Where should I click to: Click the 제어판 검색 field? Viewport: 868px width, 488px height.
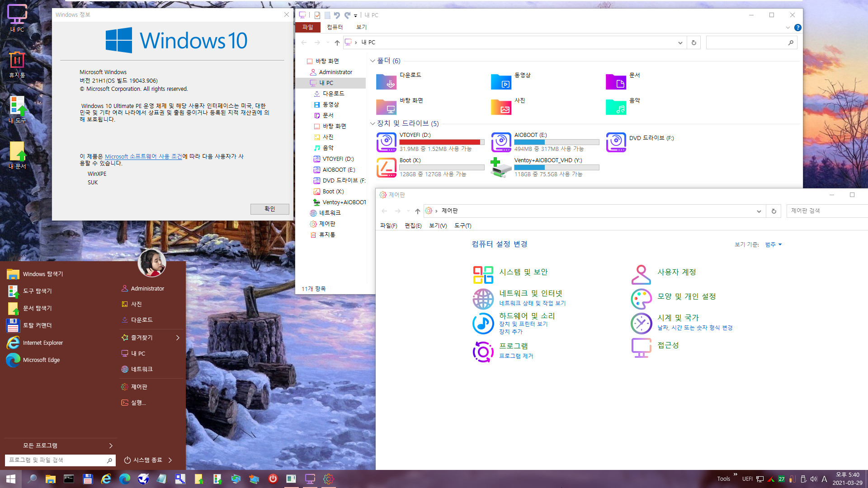(827, 211)
